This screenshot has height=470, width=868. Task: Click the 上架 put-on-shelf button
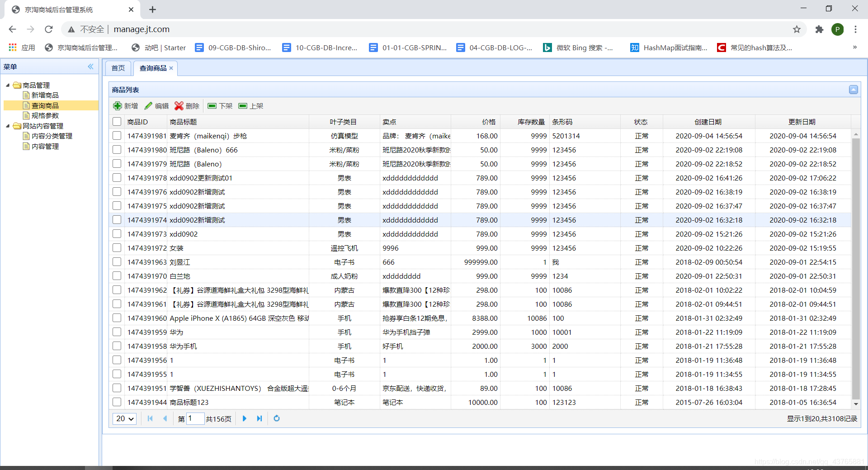coord(251,106)
